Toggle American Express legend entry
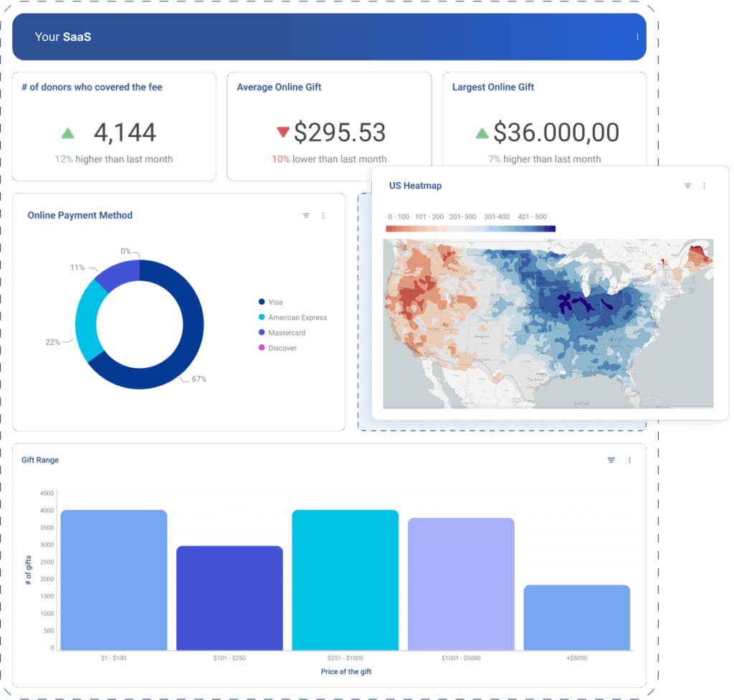Screen dimensions: 734x700 pyautogui.click(x=297, y=318)
